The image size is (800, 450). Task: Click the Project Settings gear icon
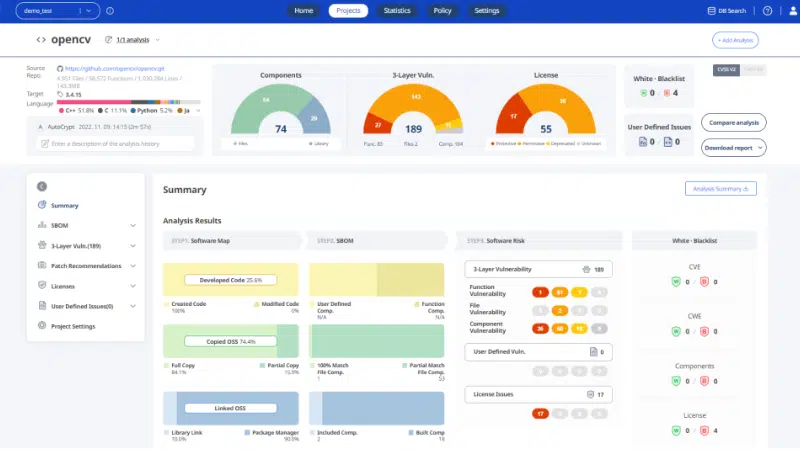click(42, 326)
